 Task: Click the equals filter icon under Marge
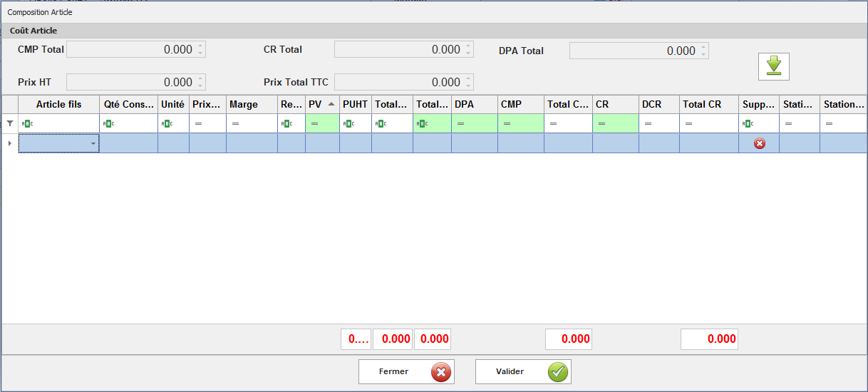[235, 123]
